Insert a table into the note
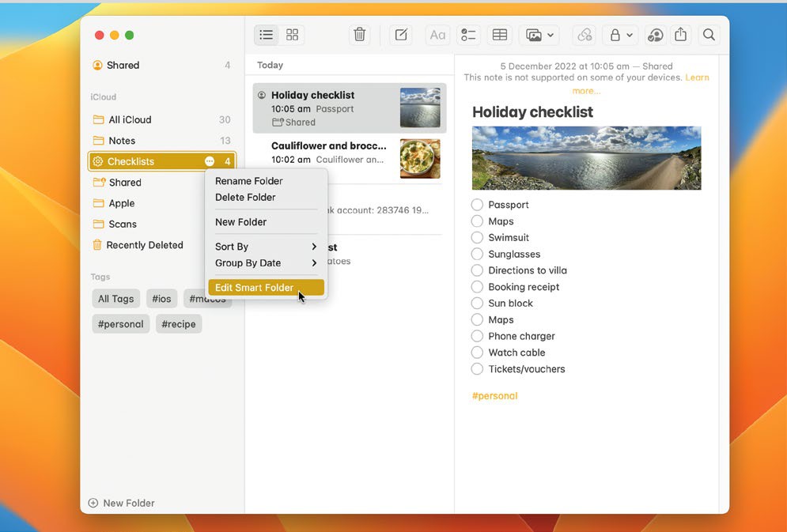Viewport: 787px width, 532px height. pyautogui.click(x=499, y=35)
